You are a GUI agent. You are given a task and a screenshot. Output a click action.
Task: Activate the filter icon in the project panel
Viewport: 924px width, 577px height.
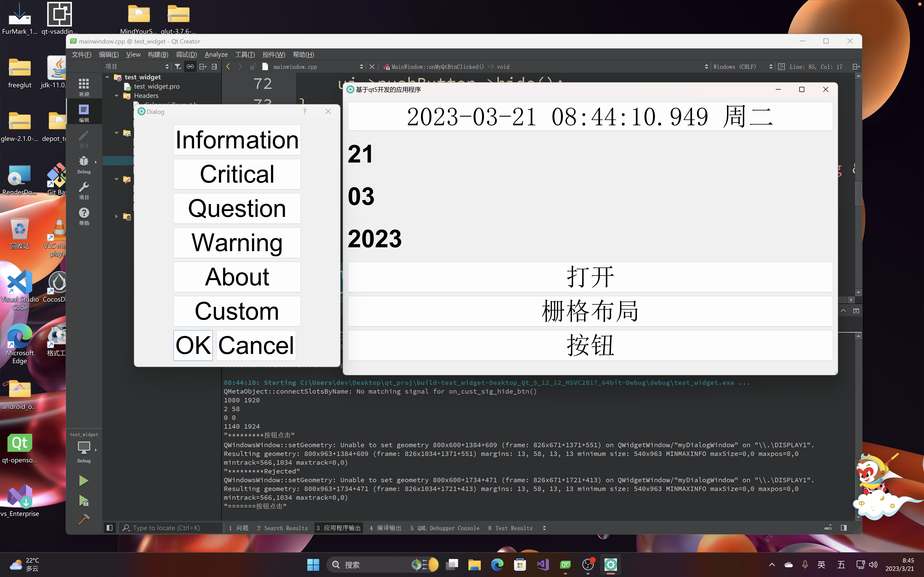tap(178, 66)
